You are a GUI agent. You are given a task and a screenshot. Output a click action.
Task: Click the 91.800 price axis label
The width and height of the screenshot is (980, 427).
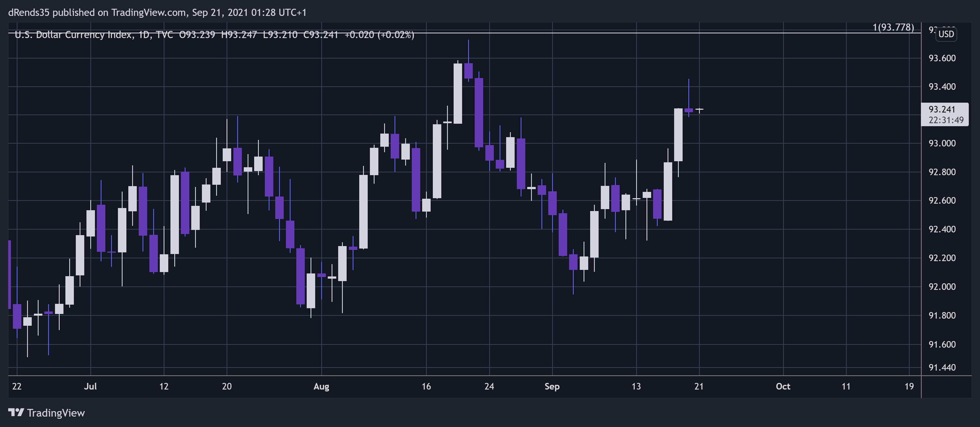942,316
